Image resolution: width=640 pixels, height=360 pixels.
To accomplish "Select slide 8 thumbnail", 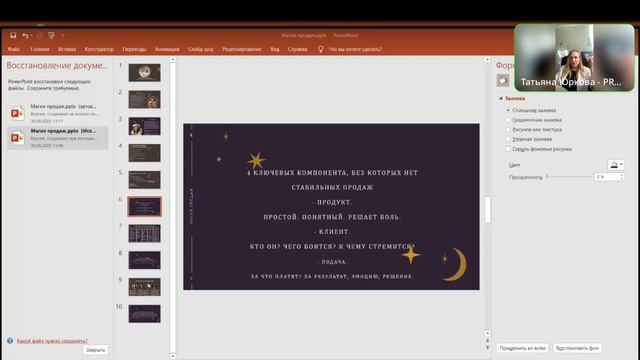I will click(x=144, y=260).
